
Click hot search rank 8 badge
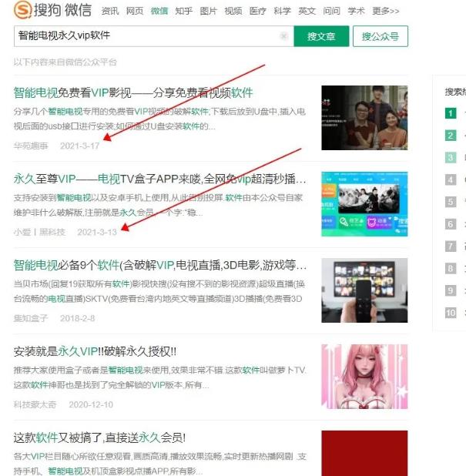coord(451,268)
